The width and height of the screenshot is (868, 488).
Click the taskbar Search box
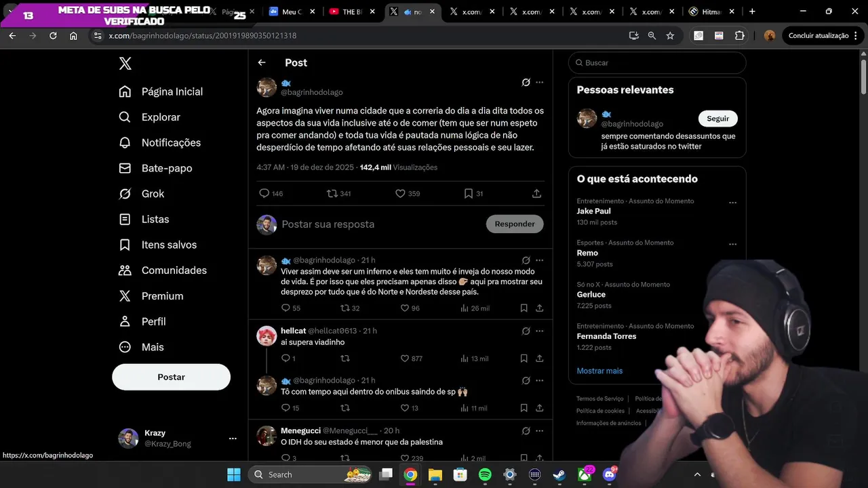[x=311, y=474]
